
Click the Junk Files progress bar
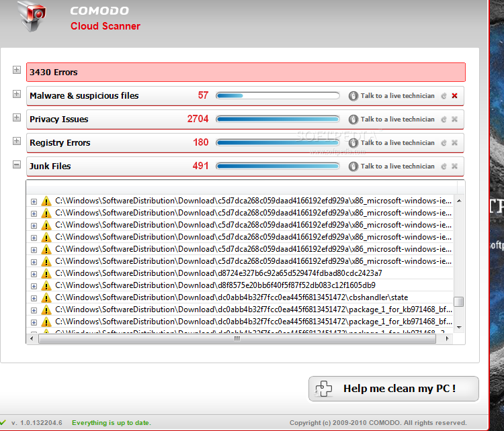278,166
